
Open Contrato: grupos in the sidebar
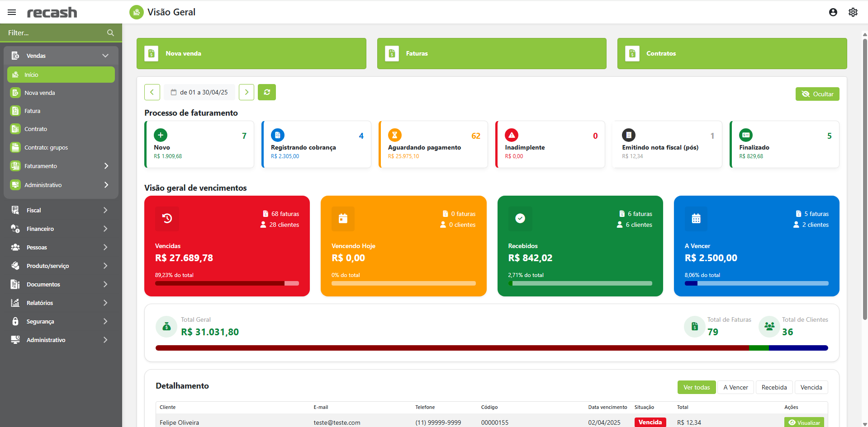click(46, 147)
